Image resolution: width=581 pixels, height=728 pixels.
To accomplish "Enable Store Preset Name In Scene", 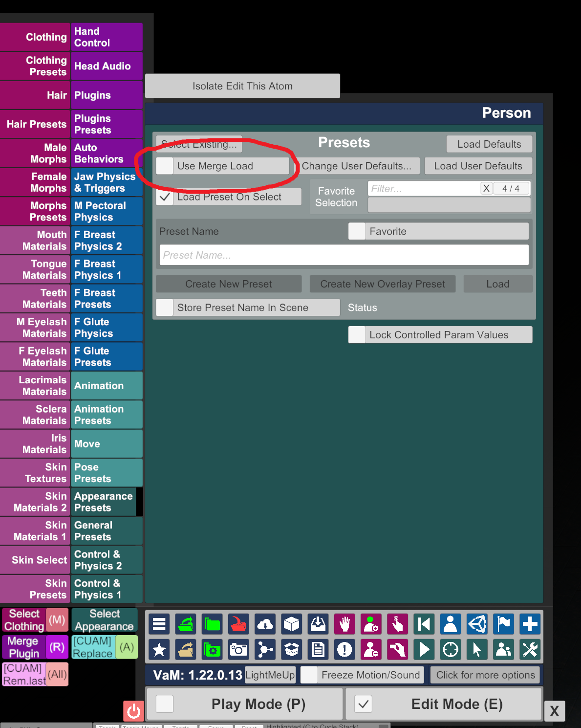I will click(165, 308).
